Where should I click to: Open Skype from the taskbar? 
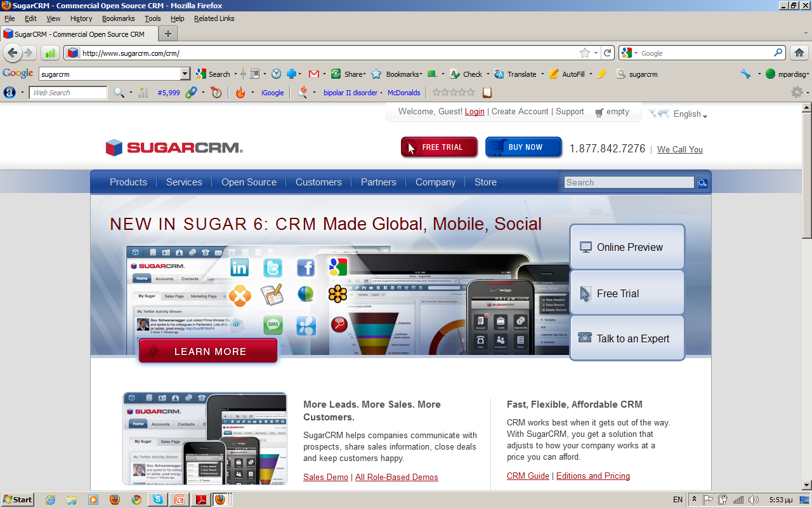click(x=157, y=500)
